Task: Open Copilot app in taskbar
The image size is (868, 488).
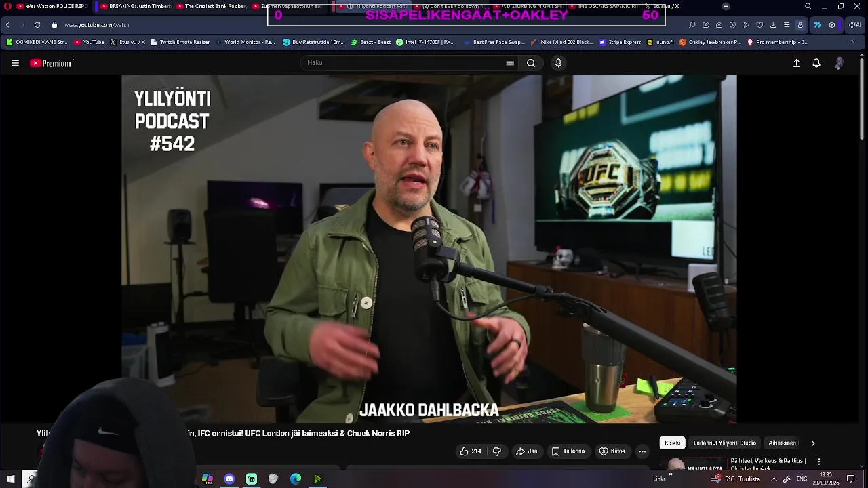Action: click(208, 479)
